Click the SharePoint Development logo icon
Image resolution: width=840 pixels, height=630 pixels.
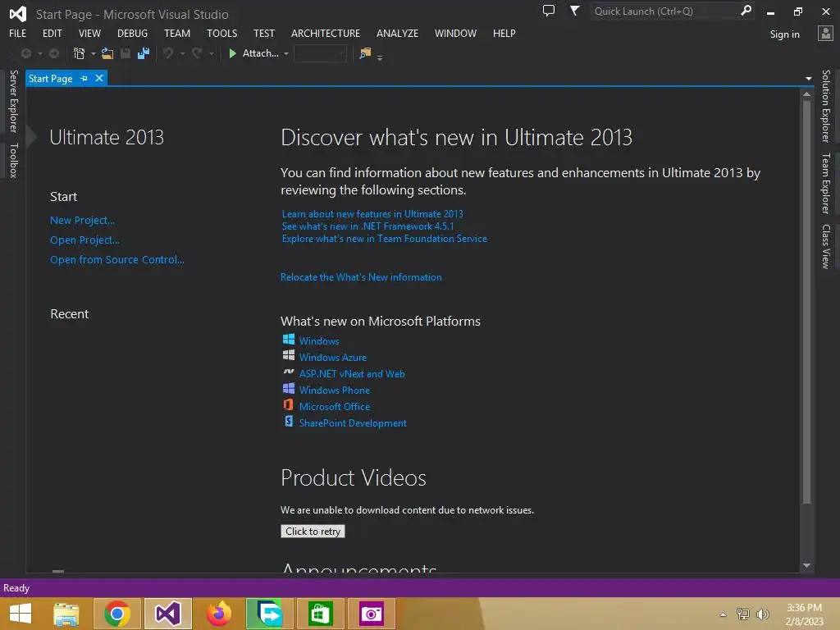tap(288, 421)
